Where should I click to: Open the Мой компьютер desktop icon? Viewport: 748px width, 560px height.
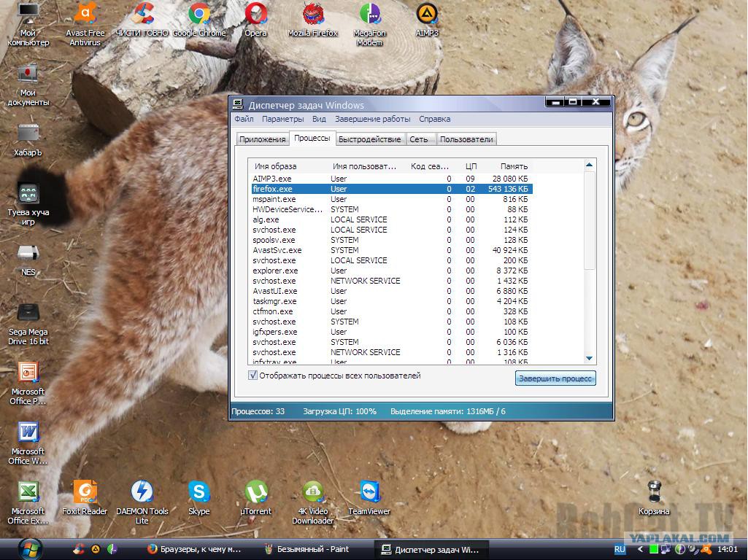click(28, 24)
